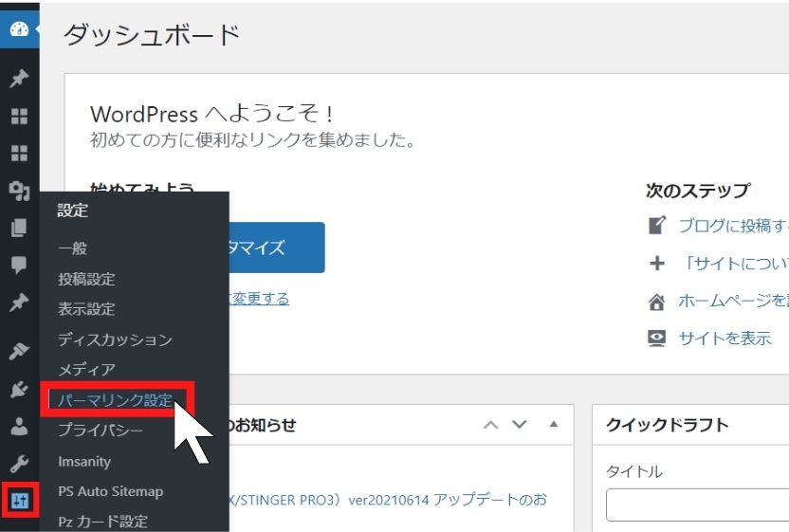Click the 次のステップ heading
789x532 pixels.
tap(698, 191)
